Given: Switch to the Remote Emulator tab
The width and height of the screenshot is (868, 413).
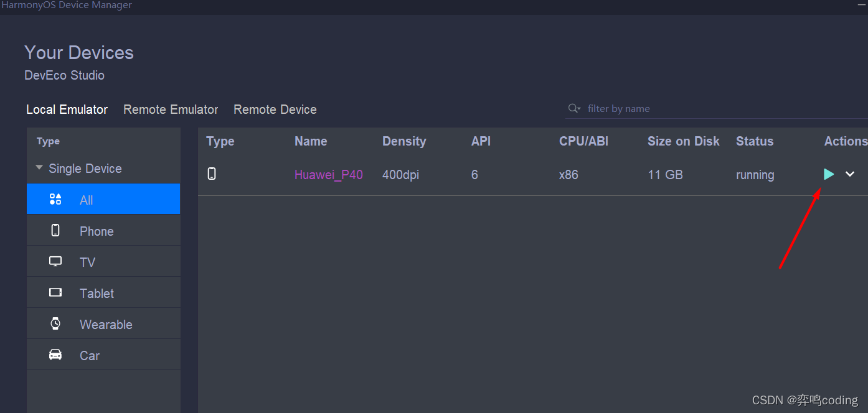Looking at the screenshot, I should tap(171, 109).
